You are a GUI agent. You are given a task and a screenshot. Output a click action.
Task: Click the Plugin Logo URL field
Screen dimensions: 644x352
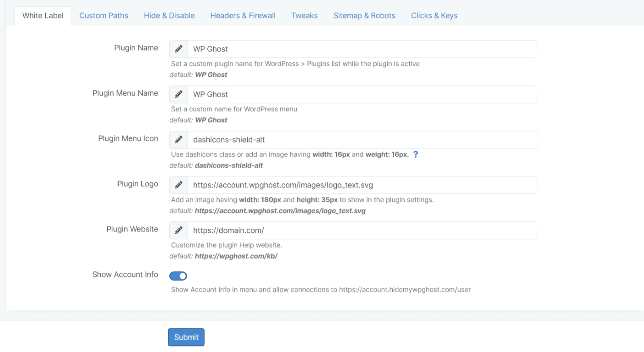click(362, 185)
